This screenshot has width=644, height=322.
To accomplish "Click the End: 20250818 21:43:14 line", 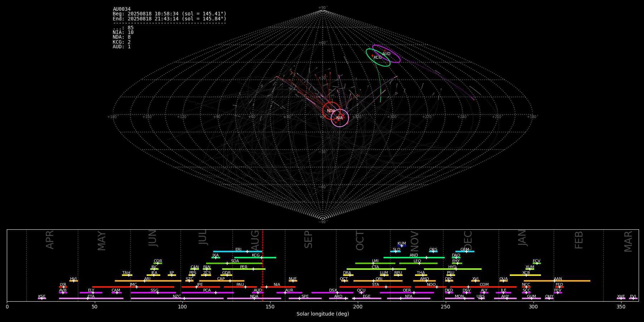I will 170,19.
